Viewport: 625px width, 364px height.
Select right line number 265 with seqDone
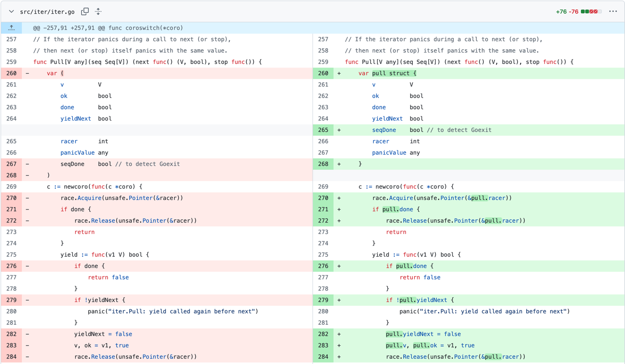(323, 130)
